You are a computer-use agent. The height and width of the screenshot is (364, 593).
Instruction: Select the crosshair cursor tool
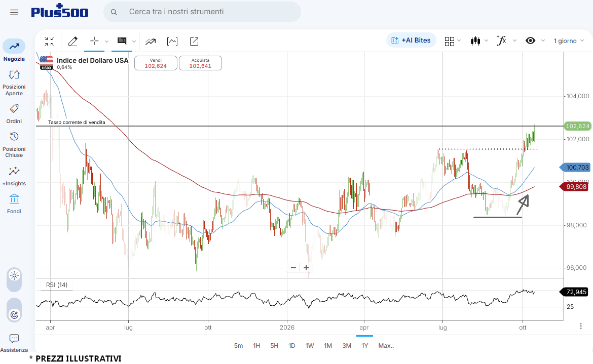pos(94,41)
